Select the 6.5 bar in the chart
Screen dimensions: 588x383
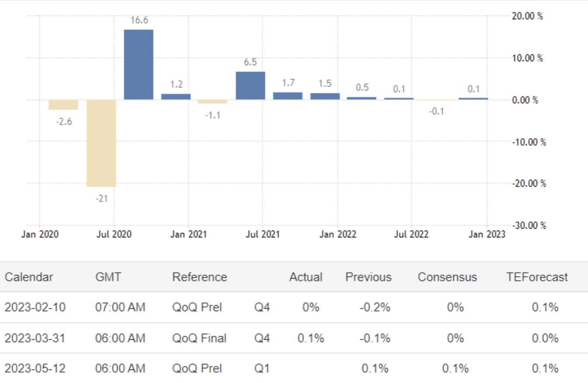[x=250, y=85]
